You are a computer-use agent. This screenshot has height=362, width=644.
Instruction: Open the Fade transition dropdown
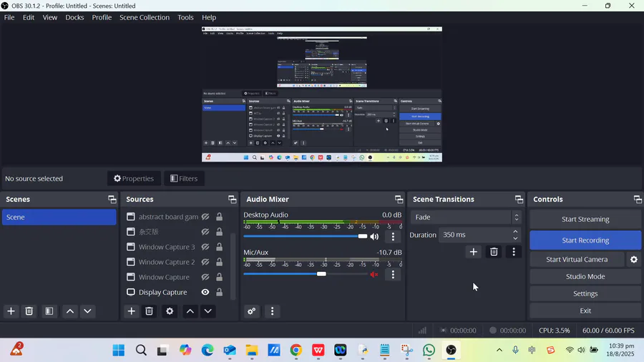point(466,217)
